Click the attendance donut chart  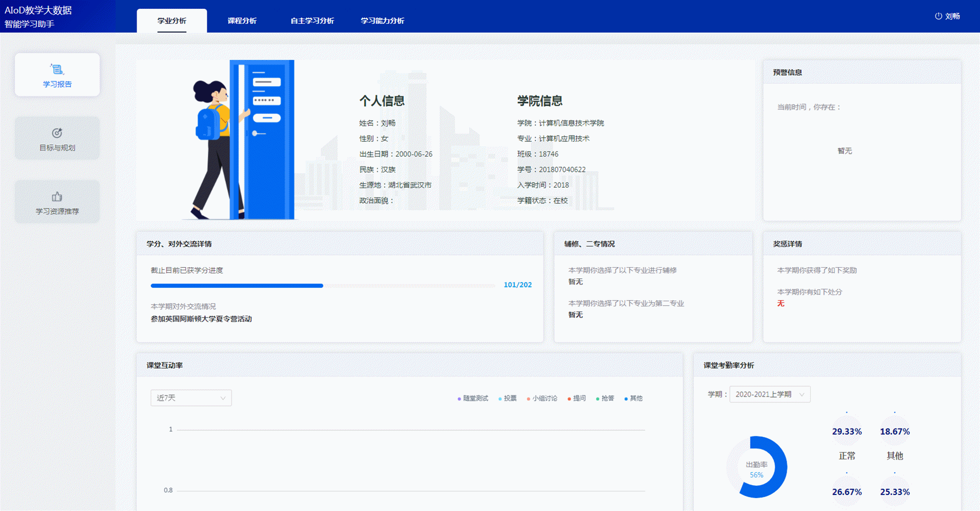[757, 467]
